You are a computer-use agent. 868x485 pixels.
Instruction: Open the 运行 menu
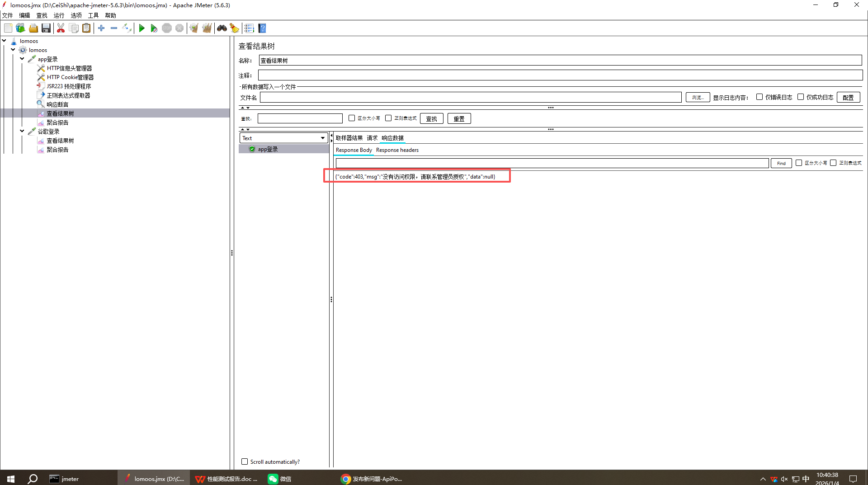click(59, 15)
